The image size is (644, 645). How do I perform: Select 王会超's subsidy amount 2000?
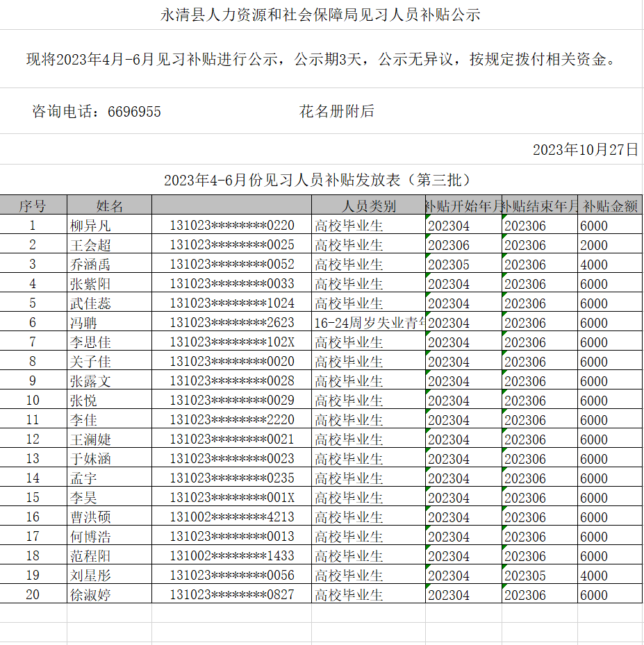(x=610, y=244)
